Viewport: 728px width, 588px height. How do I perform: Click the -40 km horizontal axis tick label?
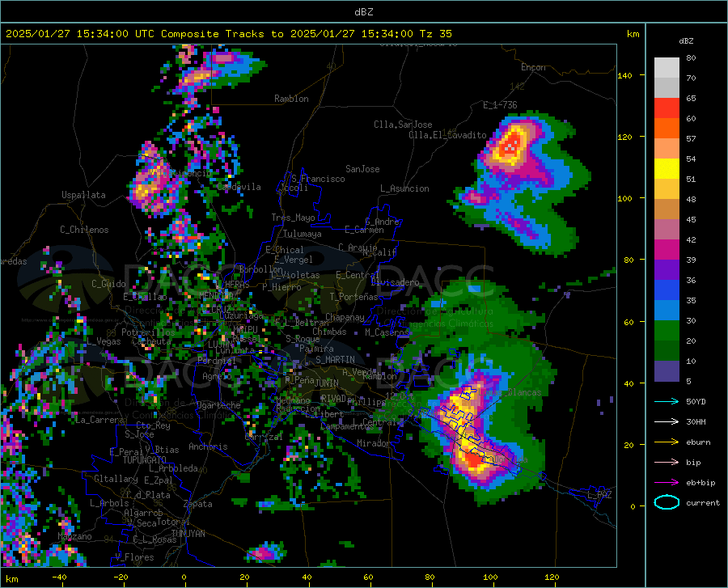59,577
